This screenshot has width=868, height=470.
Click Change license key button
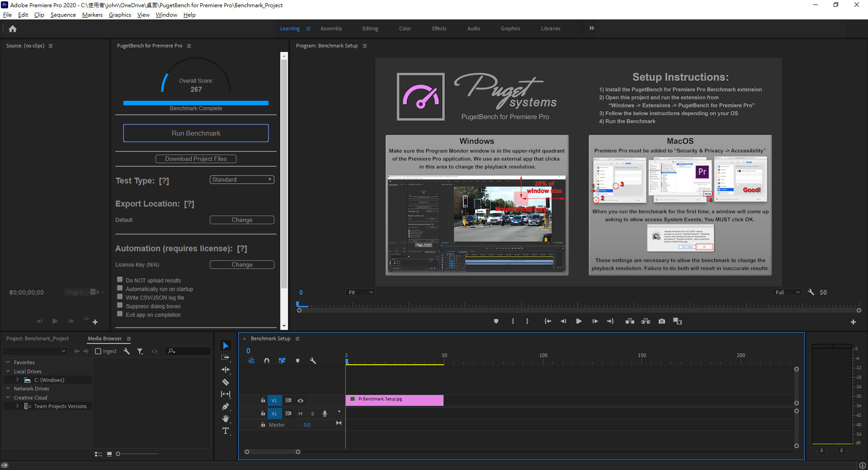[242, 265]
